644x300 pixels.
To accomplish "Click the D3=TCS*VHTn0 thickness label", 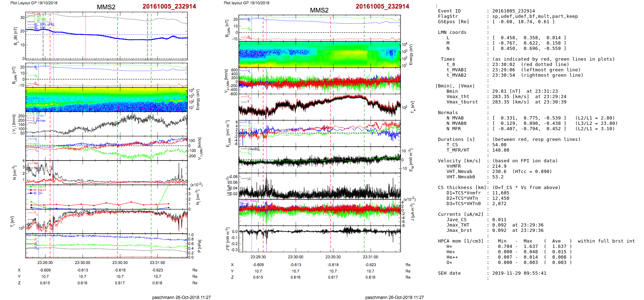I will pyautogui.click(x=463, y=204).
